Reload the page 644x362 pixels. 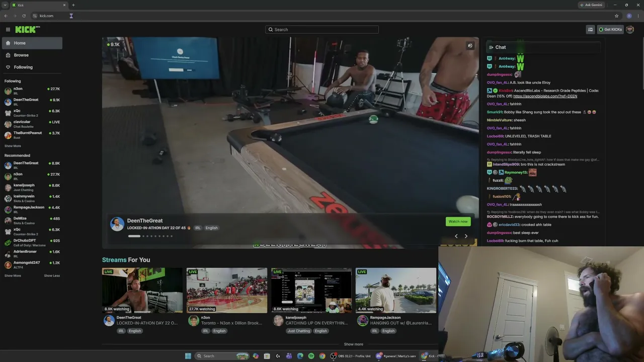[x=24, y=16]
